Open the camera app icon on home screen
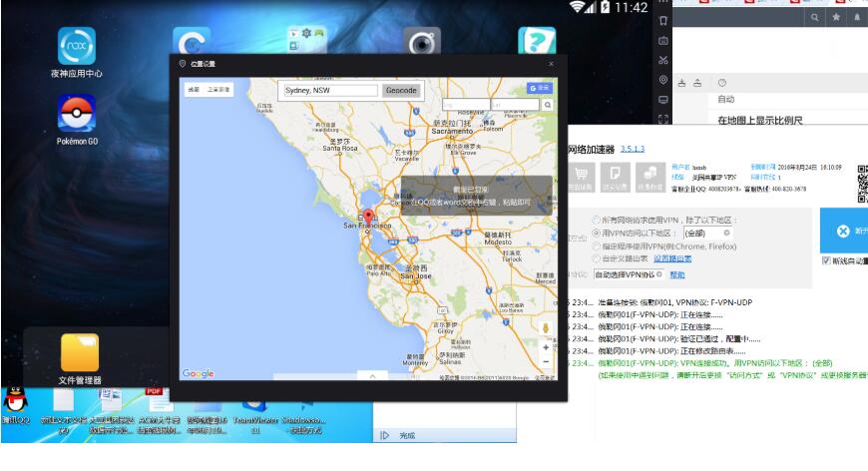The height and width of the screenshot is (471, 868). tap(422, 41)
